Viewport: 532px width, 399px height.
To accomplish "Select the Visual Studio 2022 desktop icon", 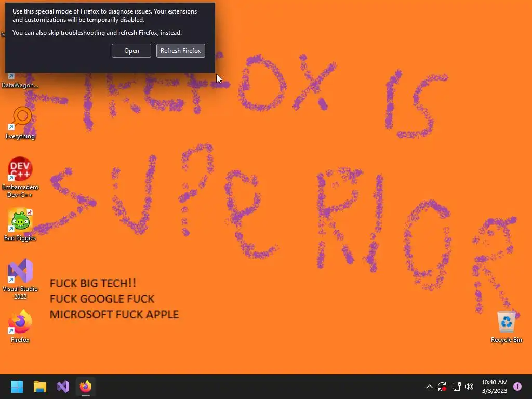I will [20, 279].
